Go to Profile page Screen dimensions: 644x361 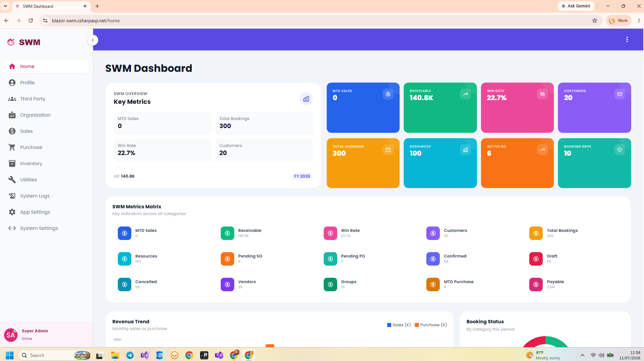[46, 83]
